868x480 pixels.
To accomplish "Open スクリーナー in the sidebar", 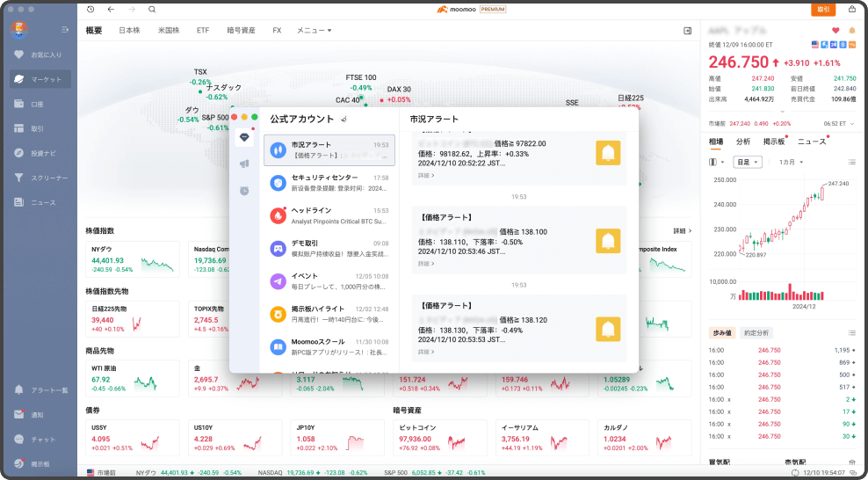I will coord(40,178).
